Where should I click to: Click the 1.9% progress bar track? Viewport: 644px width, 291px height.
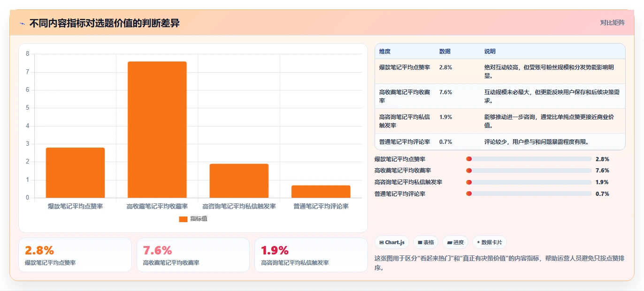pyautogui.click(x=529, y=182)
